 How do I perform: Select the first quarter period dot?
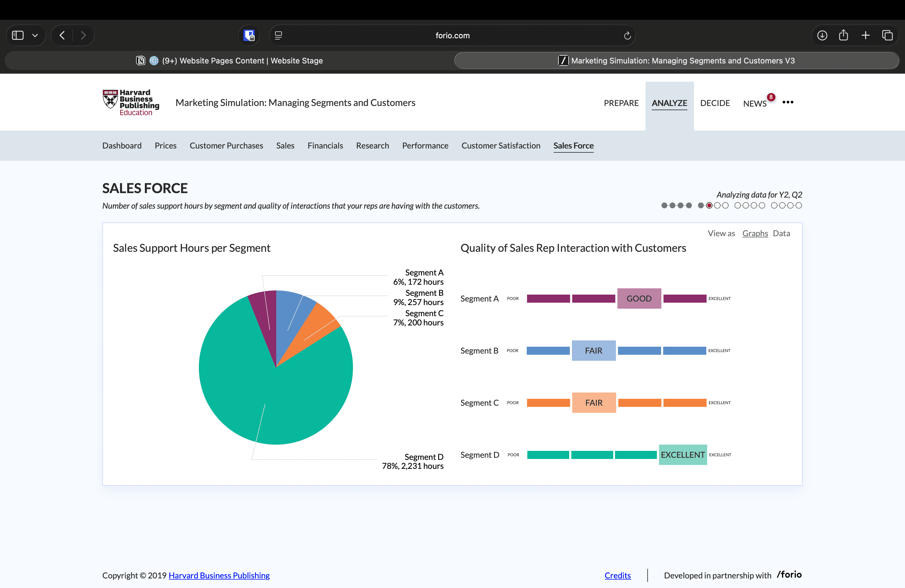click(664, 205)
